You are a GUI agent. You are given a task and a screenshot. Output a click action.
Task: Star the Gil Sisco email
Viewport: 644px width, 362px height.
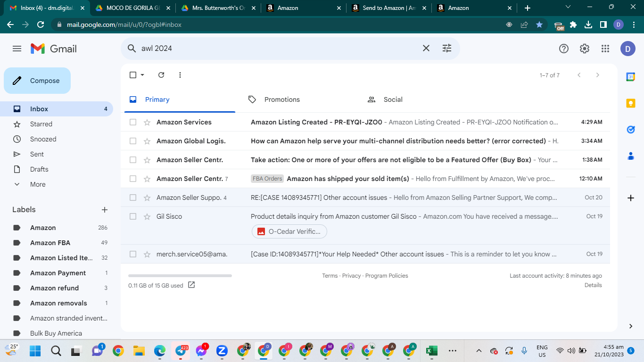tap(147, 216)
